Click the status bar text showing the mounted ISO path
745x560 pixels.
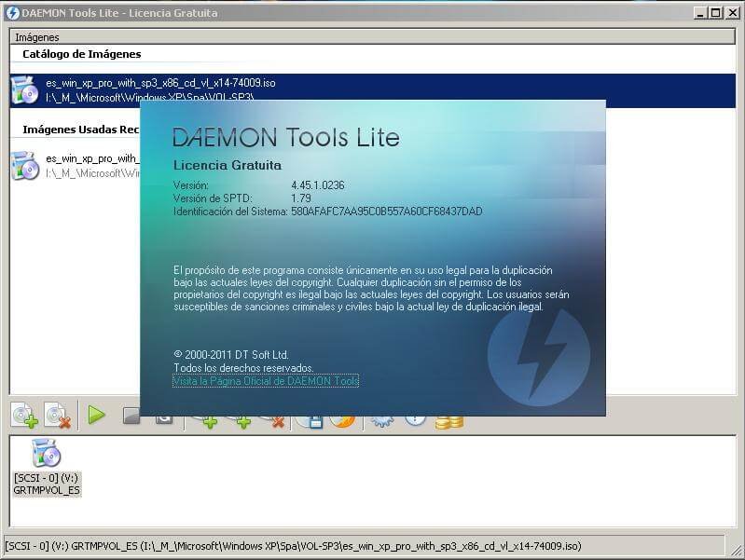coord(293,546)
